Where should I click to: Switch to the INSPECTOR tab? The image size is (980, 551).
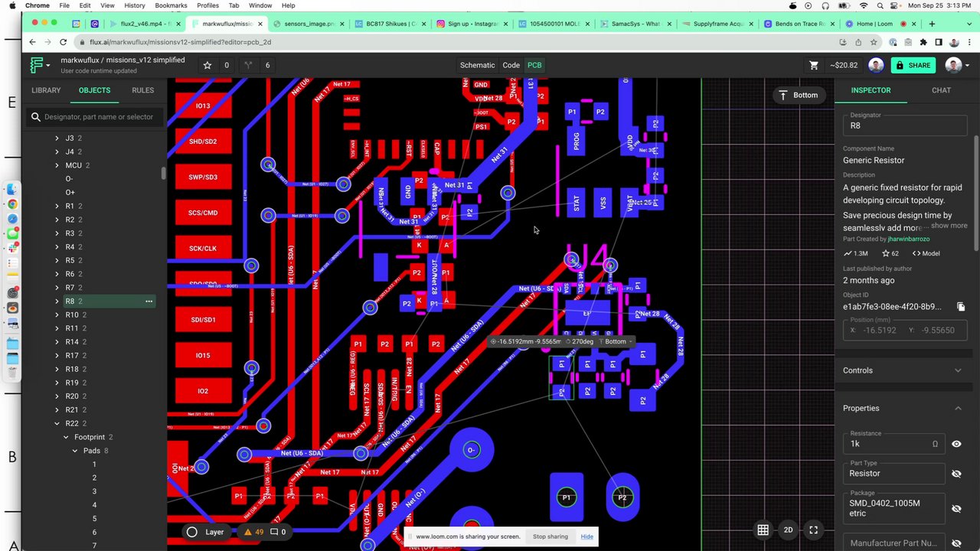tap(871, 90)
